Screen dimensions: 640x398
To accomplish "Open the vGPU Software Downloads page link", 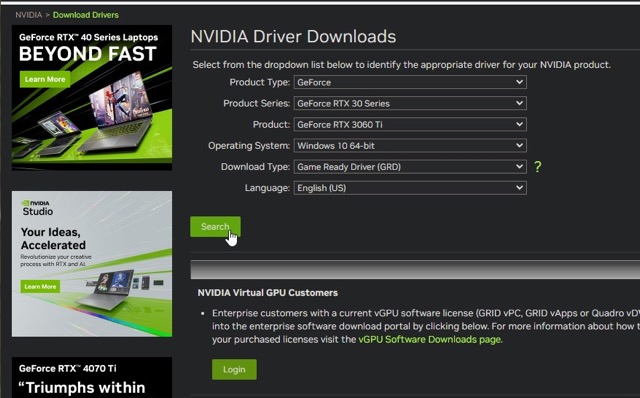I will pos(429,340).
